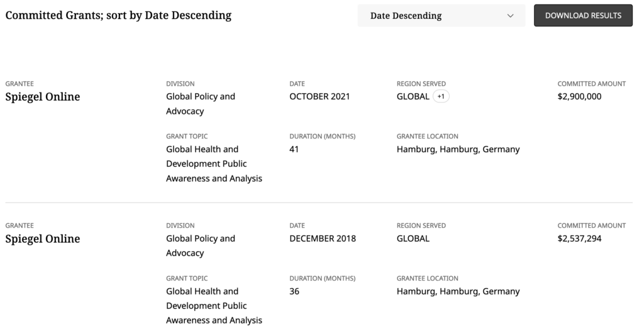Click GLOBAL region beside the +1 badge
644x334 pixels.
point(413,97)
